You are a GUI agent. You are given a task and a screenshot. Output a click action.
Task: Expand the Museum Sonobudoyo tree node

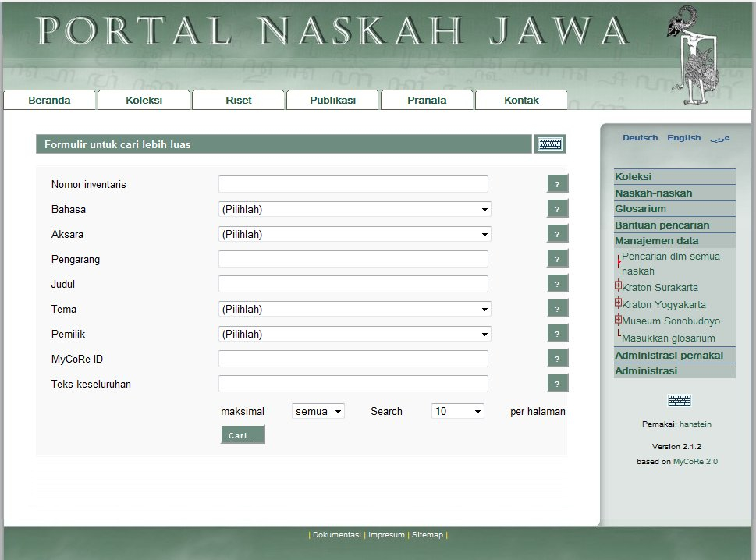(x=618, y=319)
